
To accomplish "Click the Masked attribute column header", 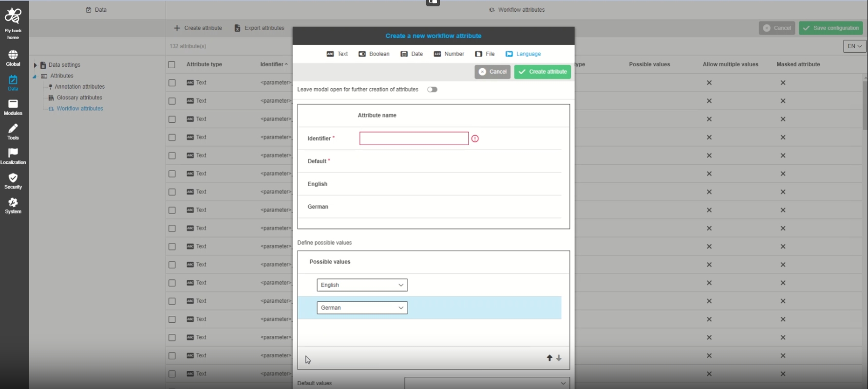I will point(798,64).
